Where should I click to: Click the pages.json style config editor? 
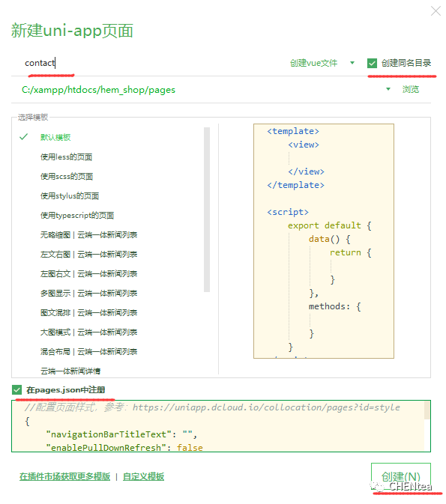220,426
